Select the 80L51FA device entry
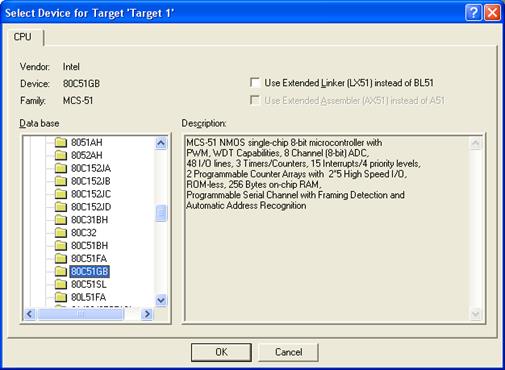This screenshot has width=505, height=370. 88,297
